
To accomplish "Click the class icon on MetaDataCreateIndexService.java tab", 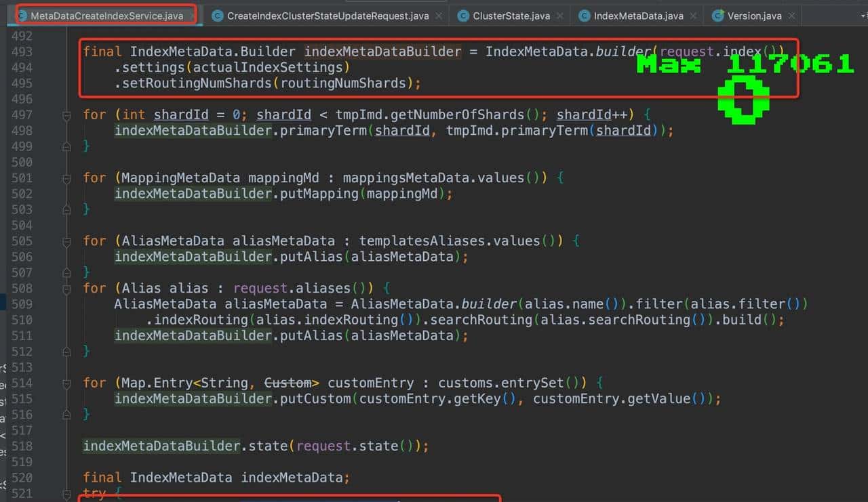I will coord(22,15).
